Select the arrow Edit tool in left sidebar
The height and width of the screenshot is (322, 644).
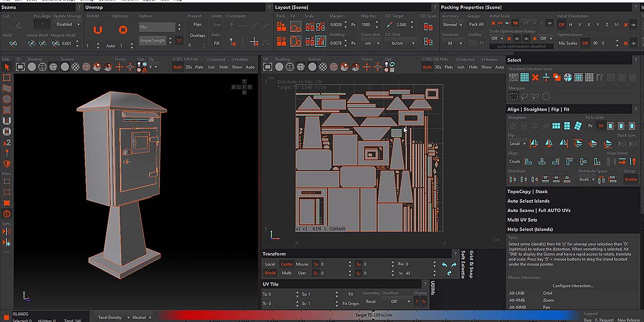(x=7, y=67)
